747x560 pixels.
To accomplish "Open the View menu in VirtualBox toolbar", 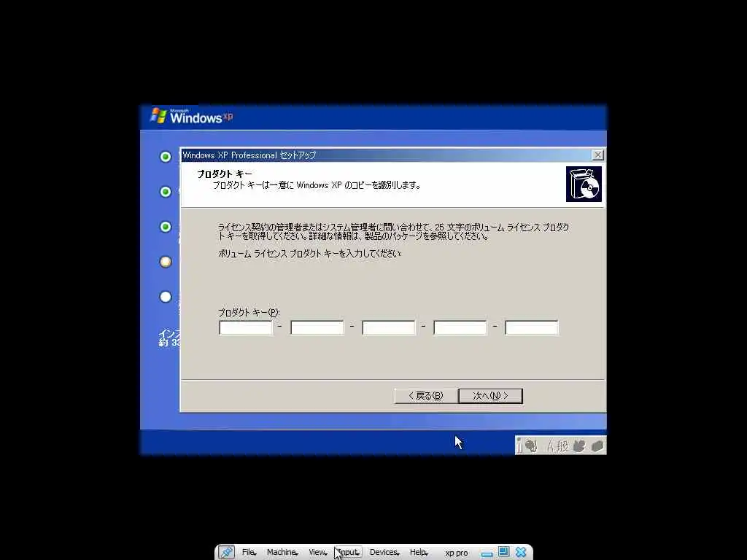I will coord(317,553).
